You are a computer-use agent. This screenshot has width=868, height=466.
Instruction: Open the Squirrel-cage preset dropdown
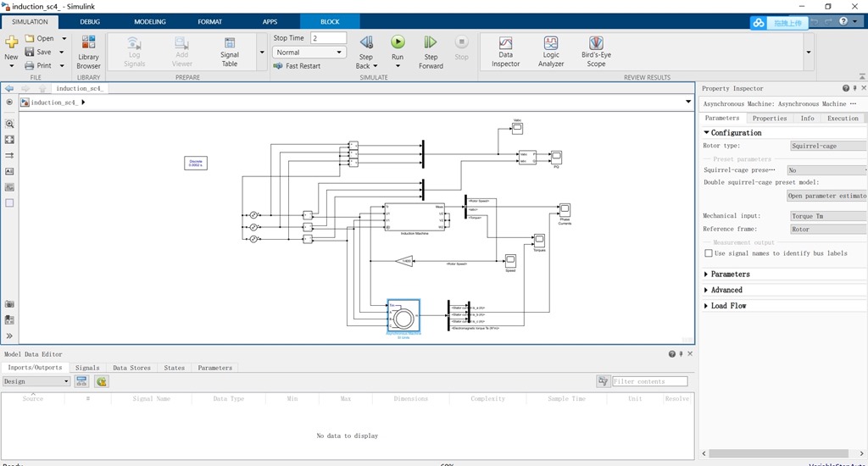coord(827,170)
